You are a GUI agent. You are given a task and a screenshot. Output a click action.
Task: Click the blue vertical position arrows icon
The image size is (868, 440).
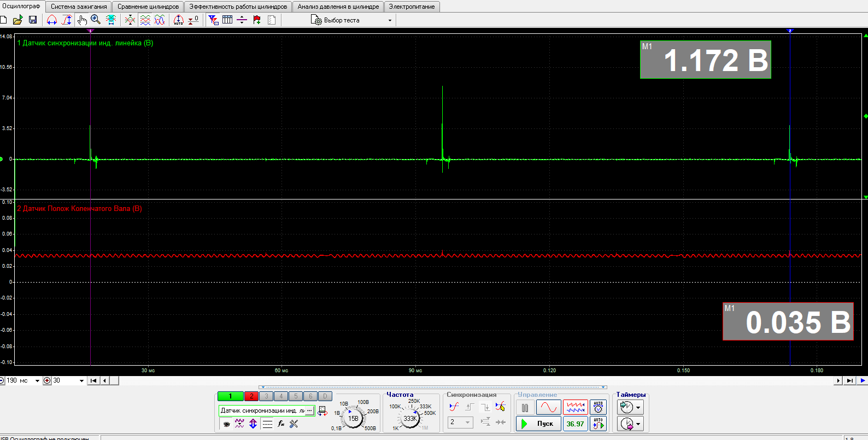253,424
